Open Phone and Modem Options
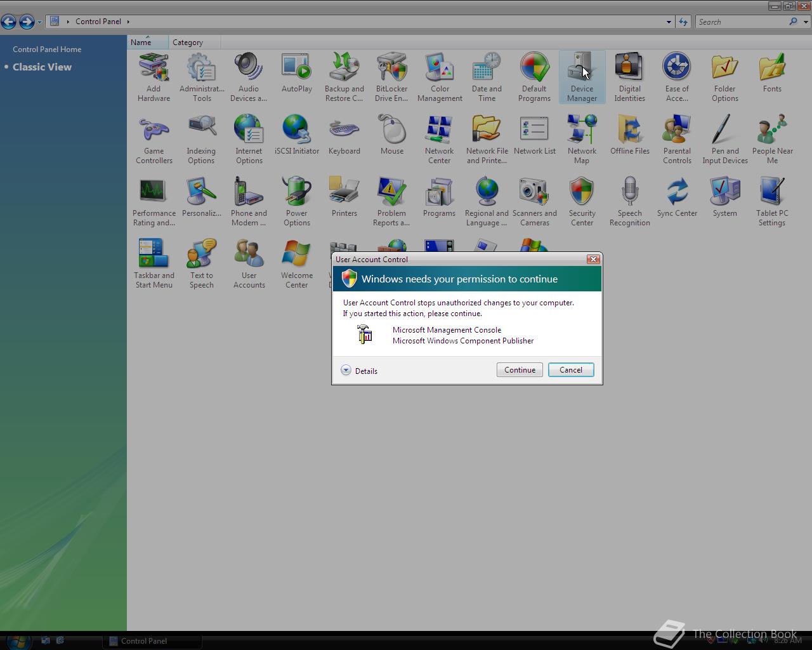812x650 pixels. pos(249,201)
